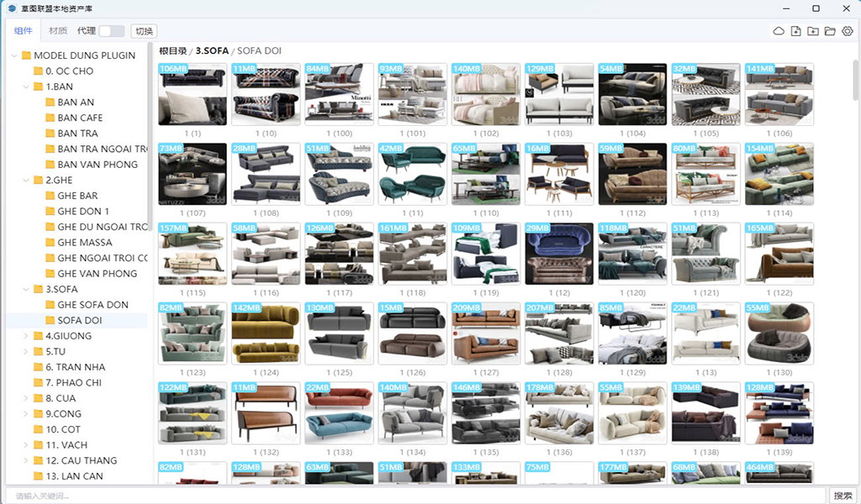Open settings with the gear icon
Screen dimensions: 861x504
pyautogui.click(x=848, y=31)
